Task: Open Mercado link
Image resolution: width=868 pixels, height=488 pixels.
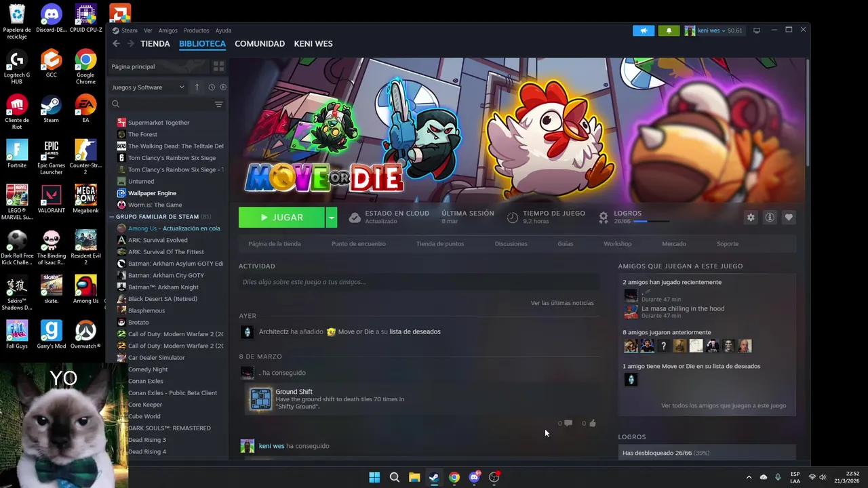Action: 674,243
